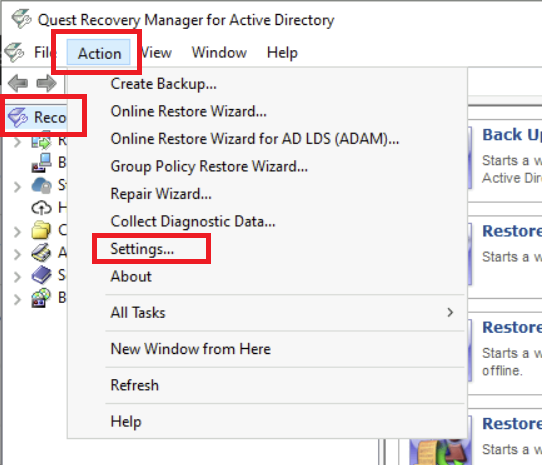Image resolution: width=542 pixels, height=465 pixels.
Task: Start Group Policy Restore Wizard...
Action: click(x=267, y=166)
